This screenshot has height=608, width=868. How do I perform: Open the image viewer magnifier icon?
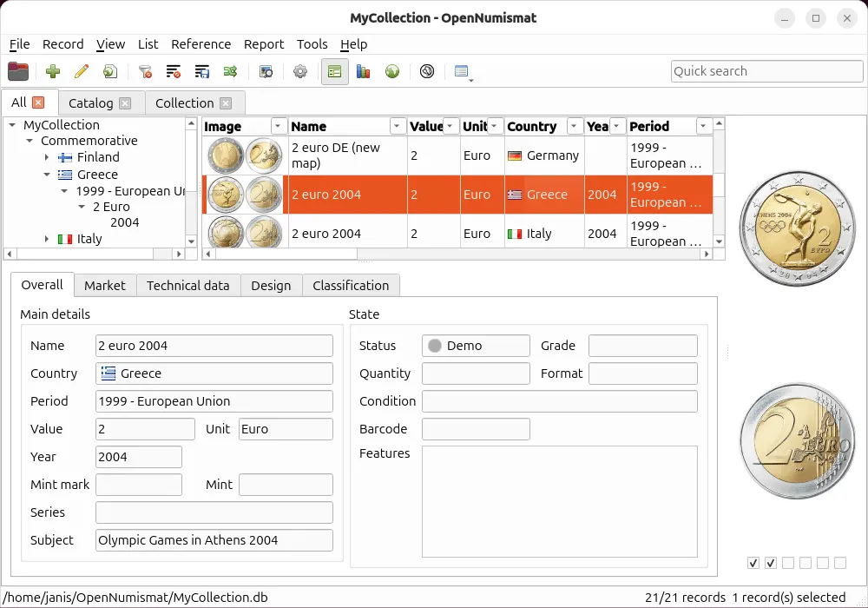[x=266, y=71]
